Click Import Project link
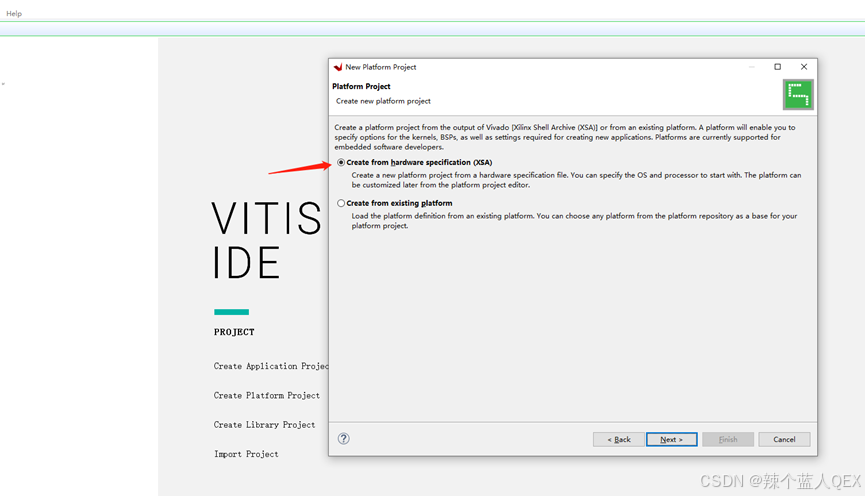Screen dimensions: 865x496 click(x=246, y=454)
